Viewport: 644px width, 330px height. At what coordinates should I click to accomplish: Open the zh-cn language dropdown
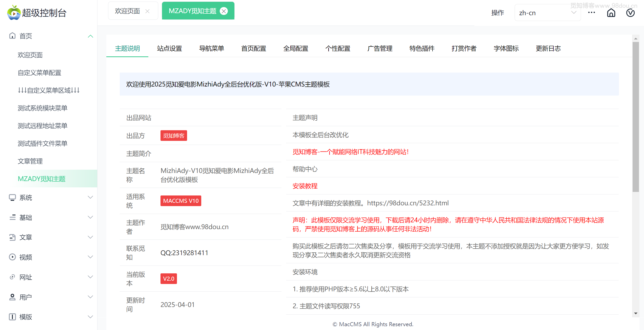(548, 13)
